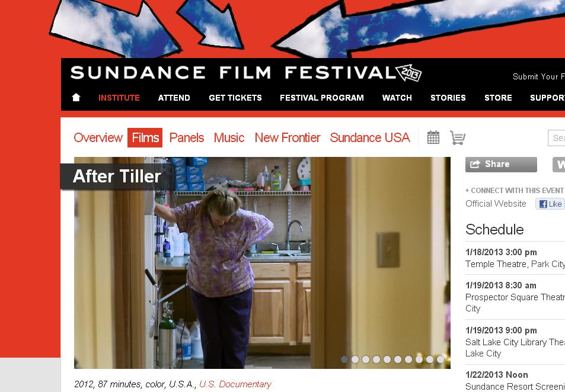Open the Get Tickets menu
This screenshot has height=392, width=565.
pos(235,98)
